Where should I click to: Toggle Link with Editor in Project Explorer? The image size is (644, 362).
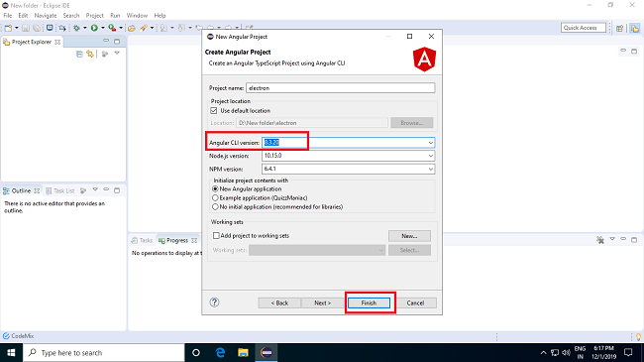90,54
